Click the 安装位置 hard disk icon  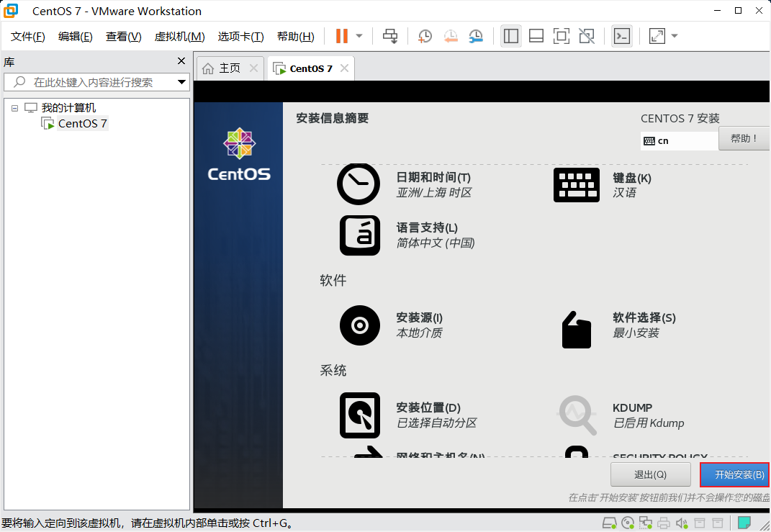click(359, 415)
